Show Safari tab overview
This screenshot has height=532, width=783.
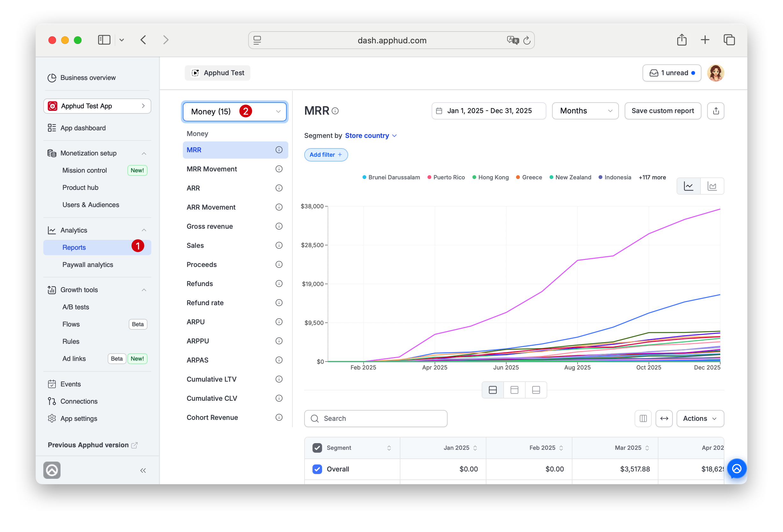tap(729, 40)
